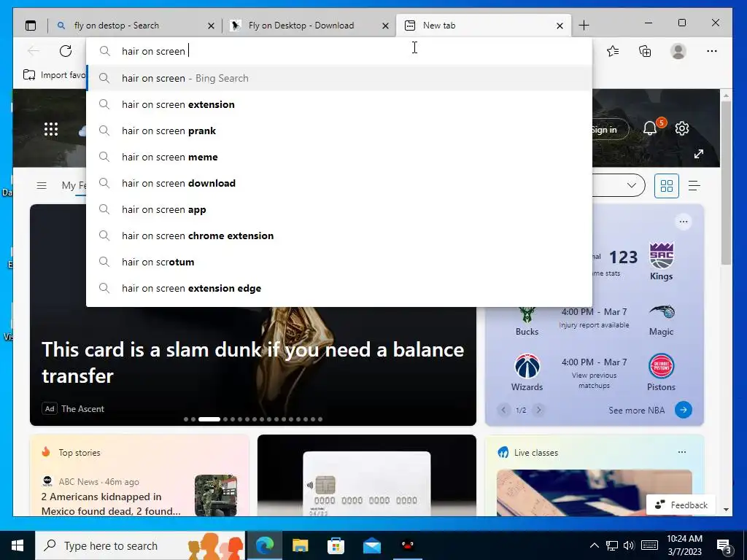The image size is (747, 560).
Task: Click the Feedback button
Action: tap(681, 505)
